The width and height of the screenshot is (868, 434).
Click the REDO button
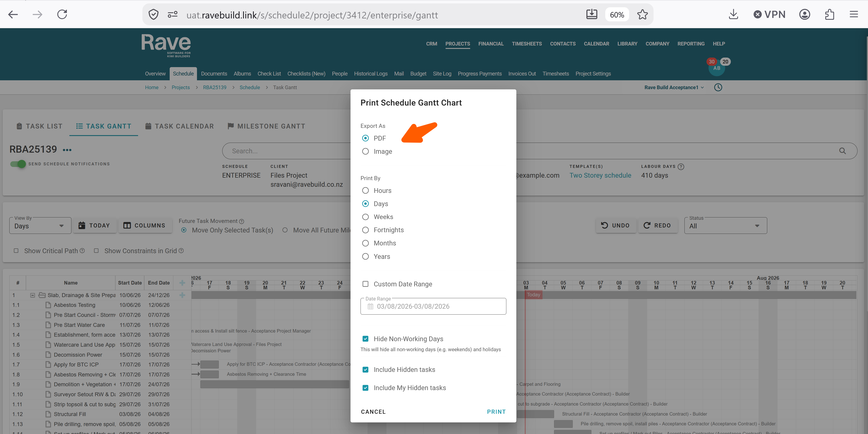coord(657,225)
